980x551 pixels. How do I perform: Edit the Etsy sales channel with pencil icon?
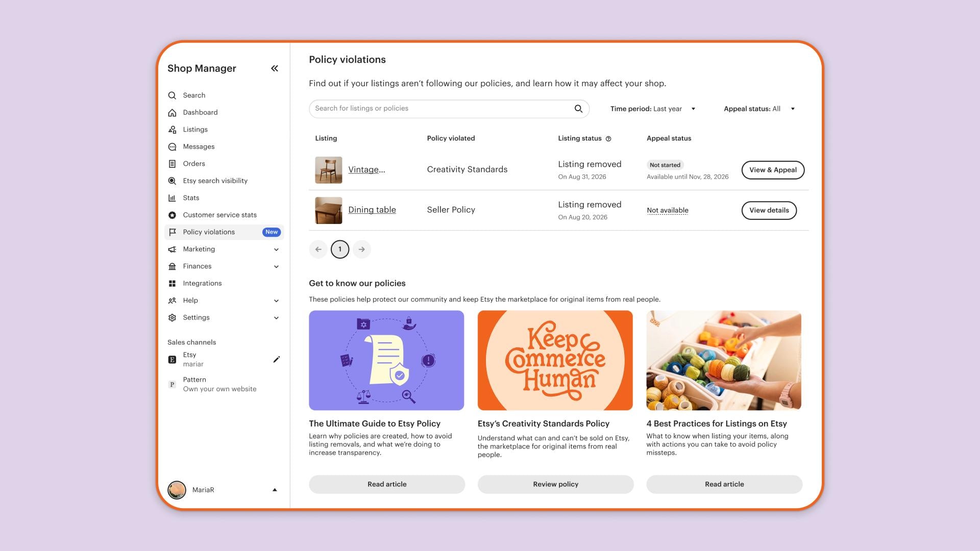pos(276,360)
